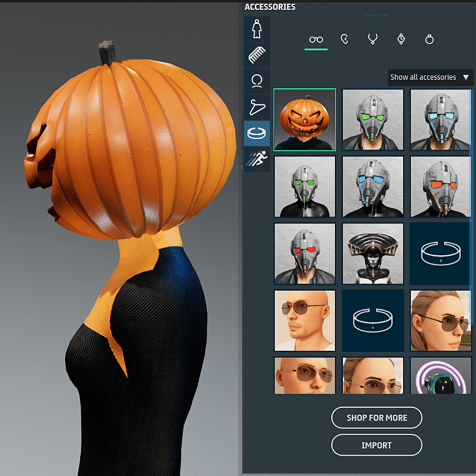Open the wristwatch accessories tab
The width and height of the screenshot is (476, 476).
coord(402,39)
